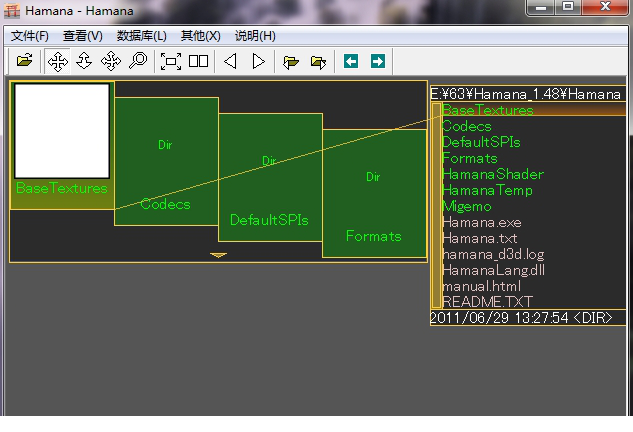Select the Formats Dir tile

tap(375, 193)
